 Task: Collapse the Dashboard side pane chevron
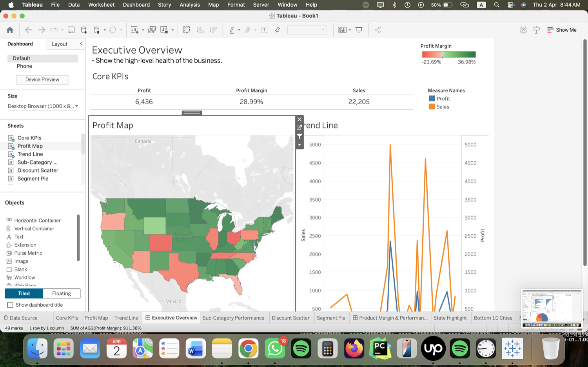pyautogui.click(x=81, y=44)
